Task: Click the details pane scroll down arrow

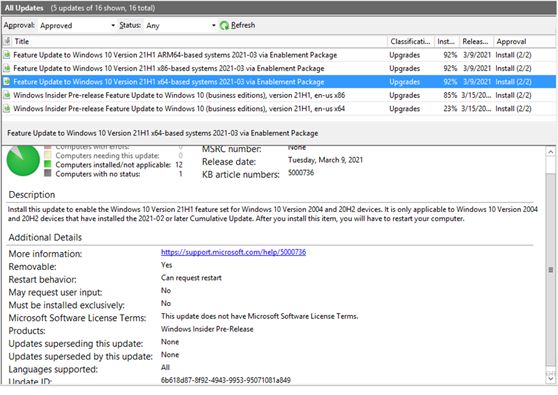Action: click(x=551, y=379)
